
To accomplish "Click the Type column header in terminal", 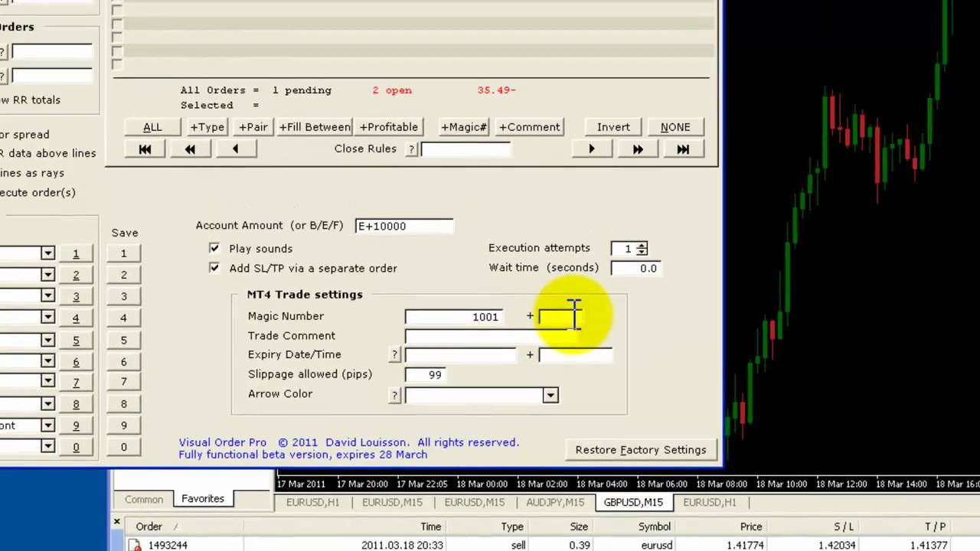I will click(x=512, y=527).
